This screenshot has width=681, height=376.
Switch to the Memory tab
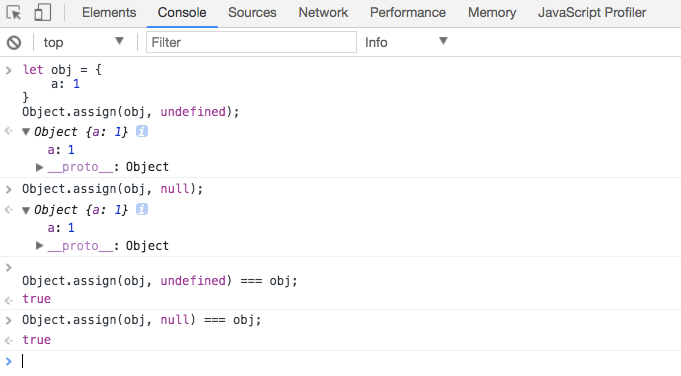tap(492, 13)
